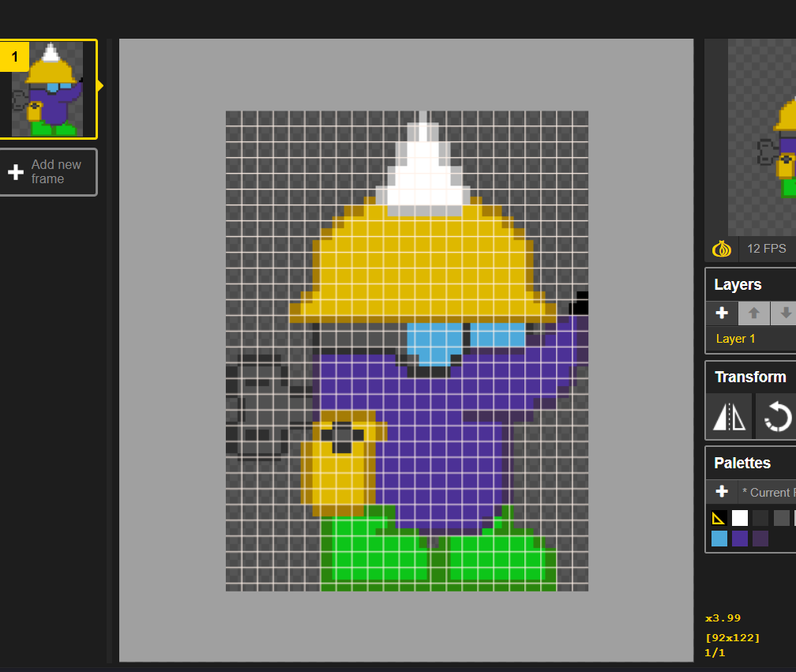
Task: Click Add new frame button
Action: 48,172
